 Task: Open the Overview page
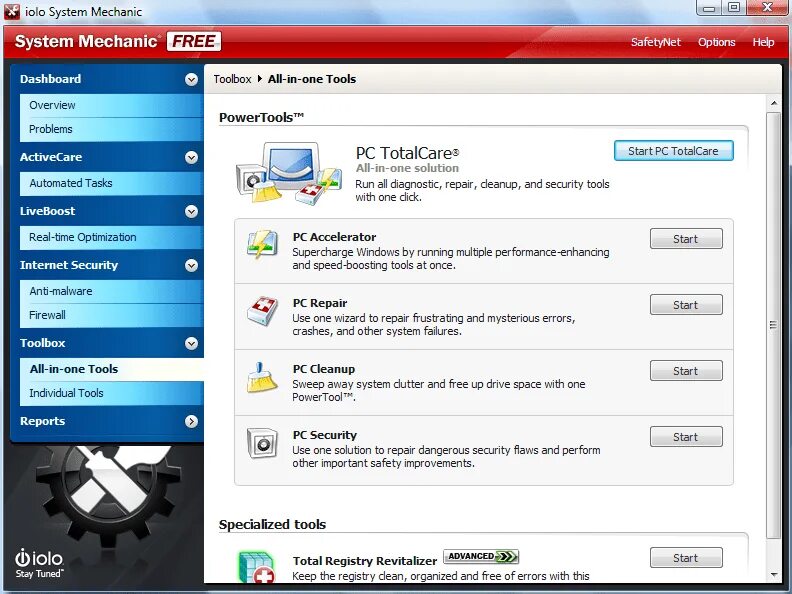[x=111, y=106]
